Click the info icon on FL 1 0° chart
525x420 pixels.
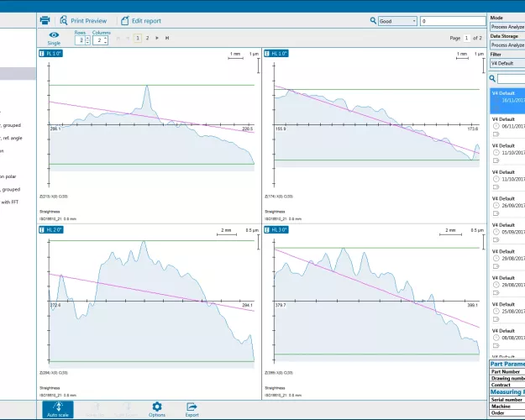pyautogui.click(x=42, y=53)
